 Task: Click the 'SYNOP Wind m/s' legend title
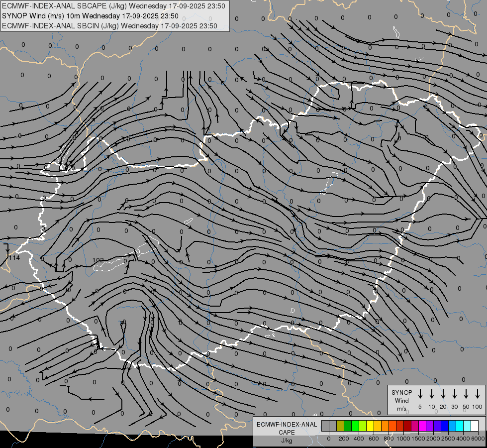click(x=401, y=400)
